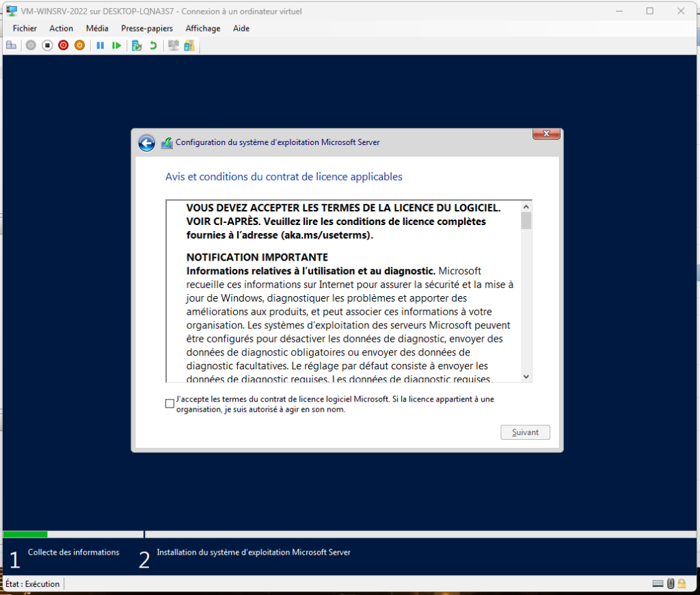
Task: Create a checkpoint using the toolbar icon
Action: point(137,45)
